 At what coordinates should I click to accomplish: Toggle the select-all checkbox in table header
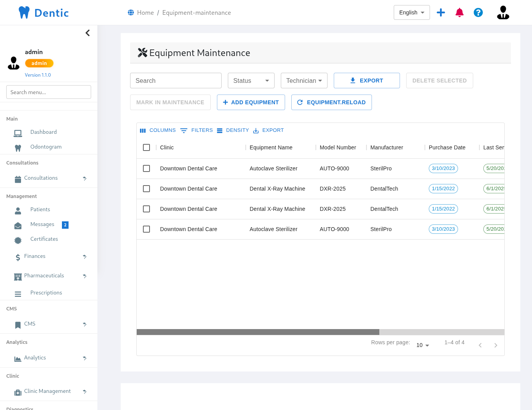(x=146, y=147)
